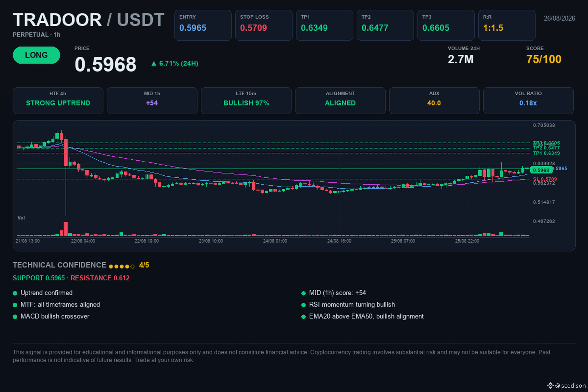Select the TP3 card in the header
Viewport: 588px width, 392px height.
point(446,25)
